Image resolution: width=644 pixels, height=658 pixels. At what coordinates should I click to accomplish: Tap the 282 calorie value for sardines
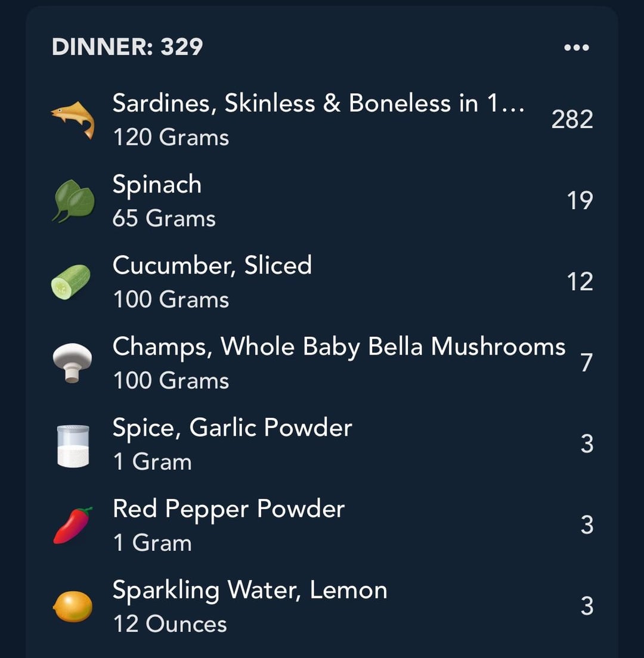click(572, 119)
